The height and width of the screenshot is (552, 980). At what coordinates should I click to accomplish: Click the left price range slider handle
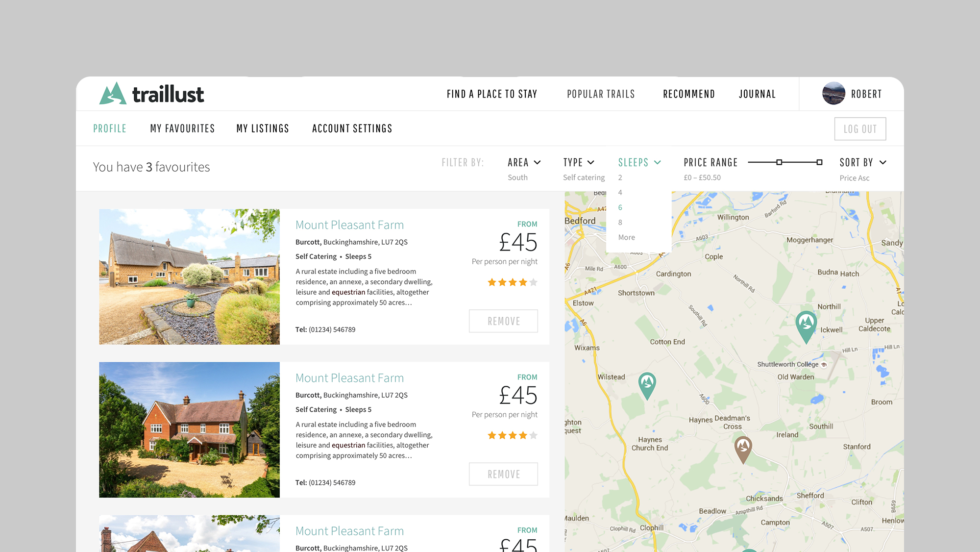779,162
